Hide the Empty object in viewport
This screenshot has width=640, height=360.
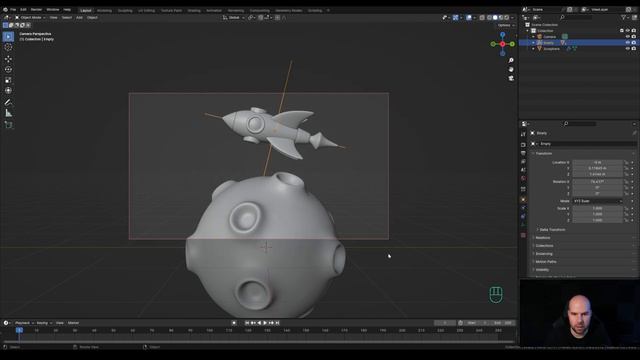point(628,42)
